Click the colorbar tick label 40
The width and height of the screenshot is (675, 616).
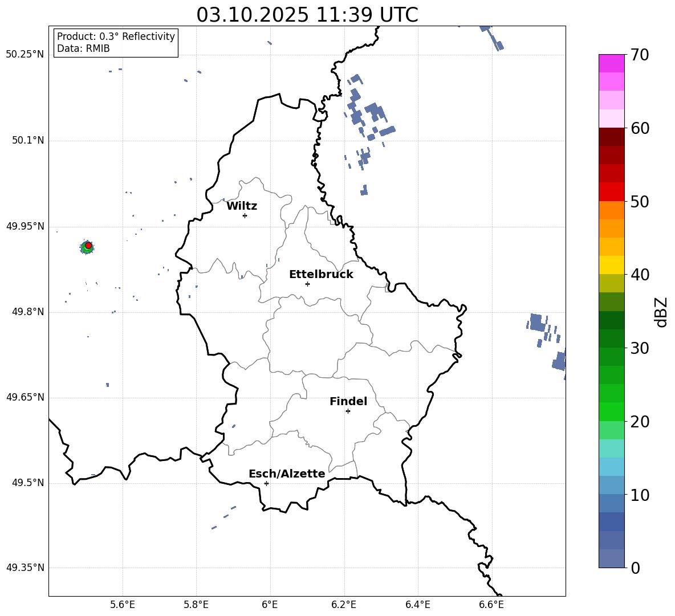640,275
